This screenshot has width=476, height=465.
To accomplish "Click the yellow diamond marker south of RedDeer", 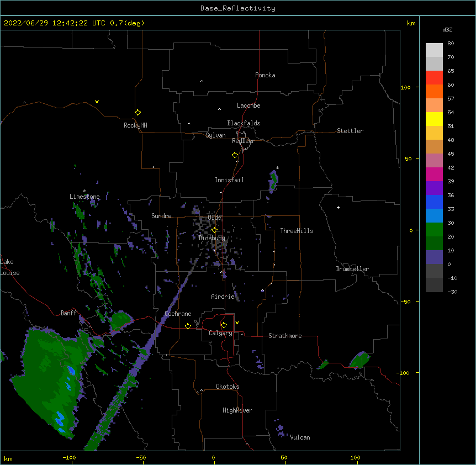I will (x=235, y=155).
